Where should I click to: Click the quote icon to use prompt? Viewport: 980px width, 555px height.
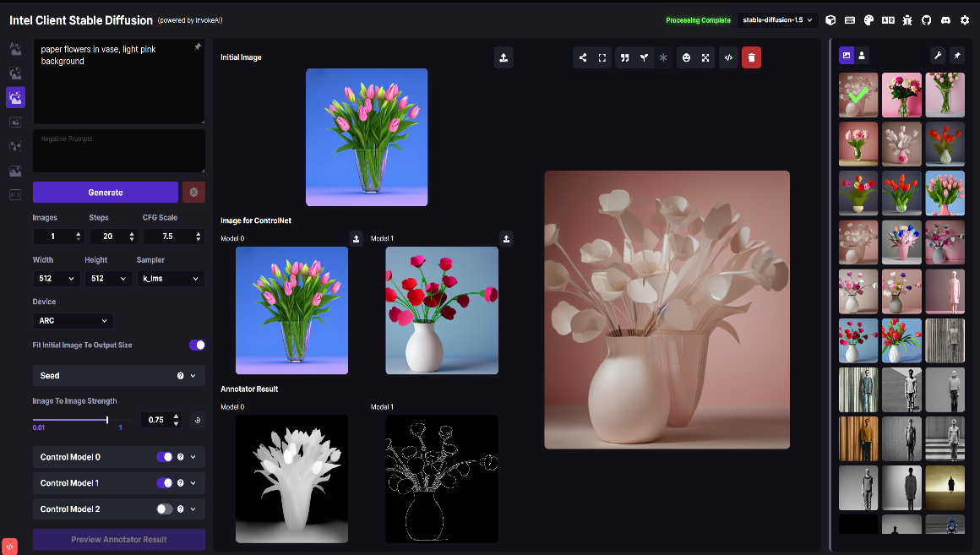624,57
